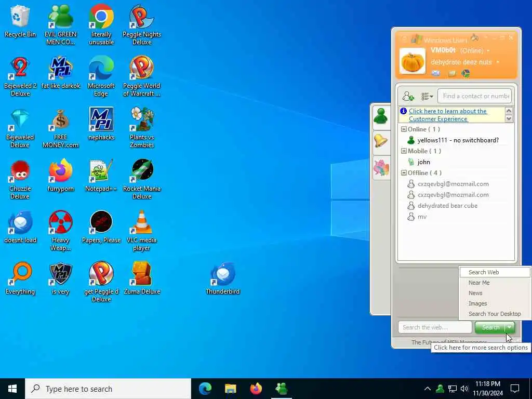Click the paintbrush color scheme icon
Viewport: 532px width, 399px height.
click(x=475, y=38)
